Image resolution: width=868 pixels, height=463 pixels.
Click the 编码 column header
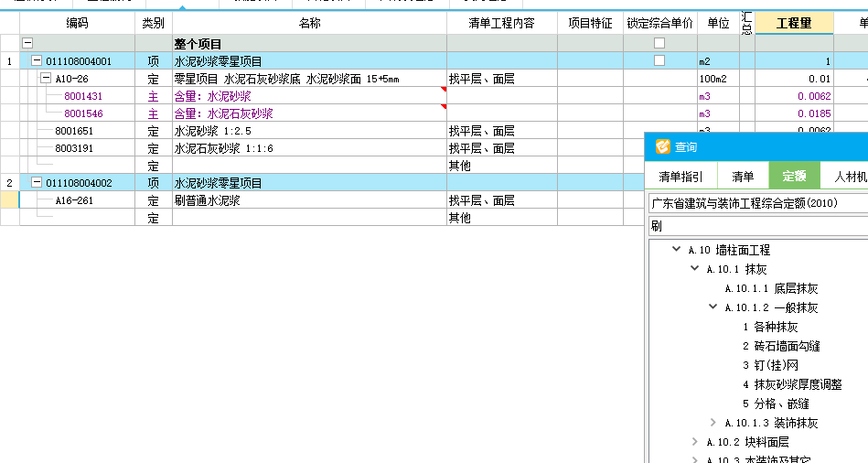click(77, 23)
